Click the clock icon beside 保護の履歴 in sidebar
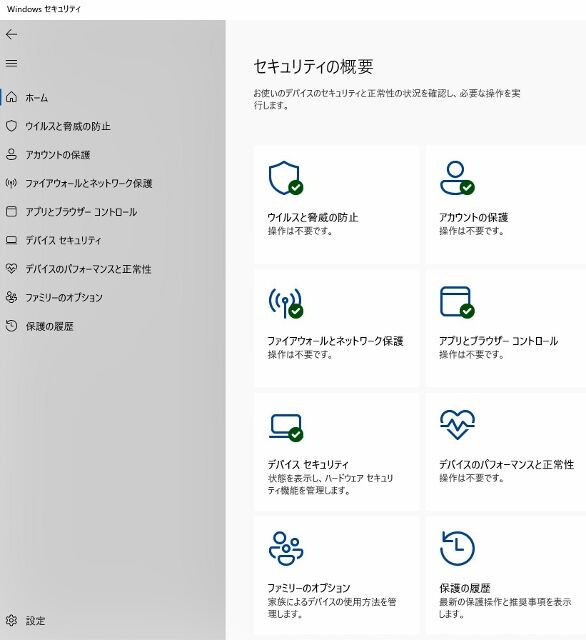This screenshot has height=640, width=586. click(x=11, y=326)
